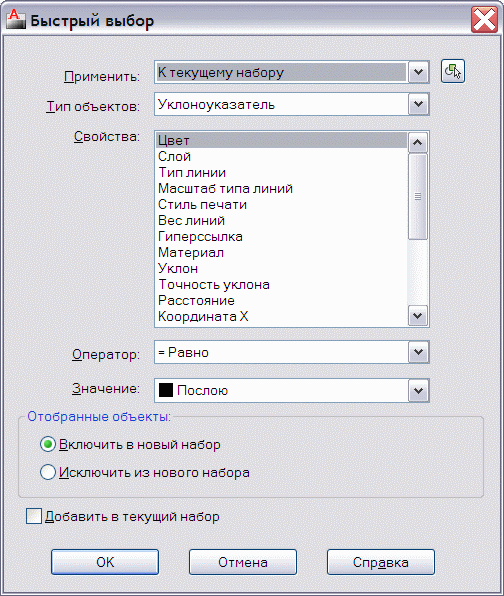Select Включить в новый набор radio option
The height and width of the screenshot is (596, 504).
coord(48,444)
